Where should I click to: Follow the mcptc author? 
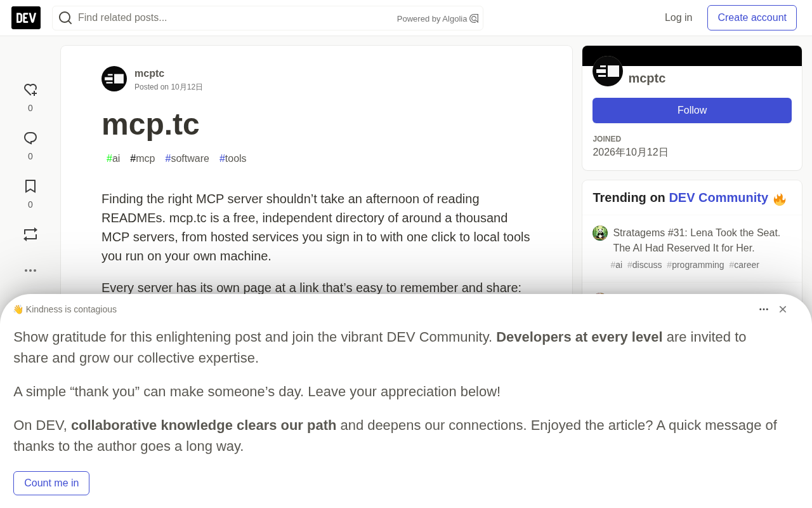click(692, 110)
